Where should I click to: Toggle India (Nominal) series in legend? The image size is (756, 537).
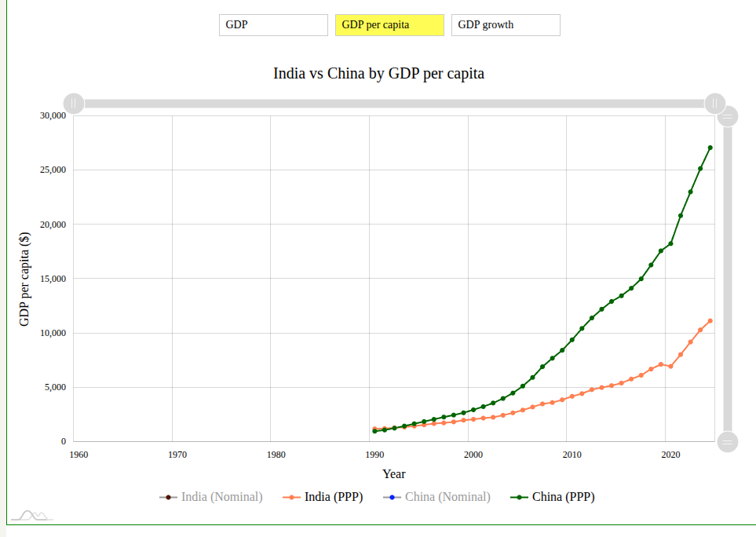(211, 497)
